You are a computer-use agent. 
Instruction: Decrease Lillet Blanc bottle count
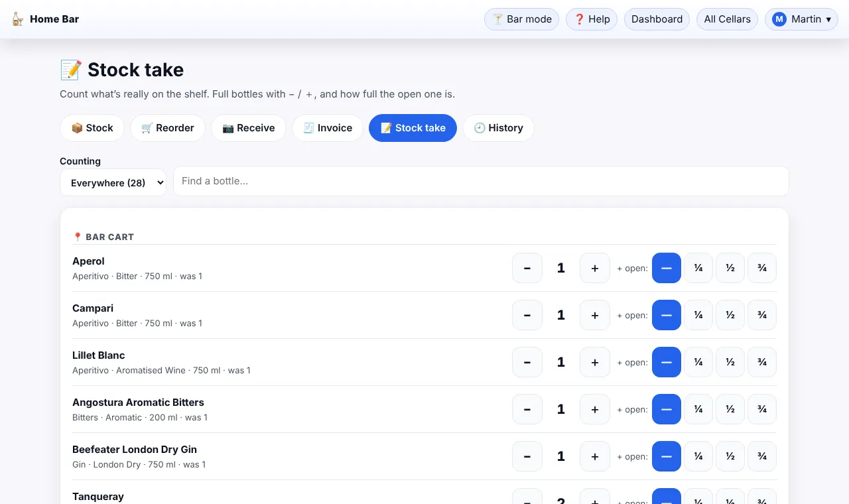tap(527, 362)
